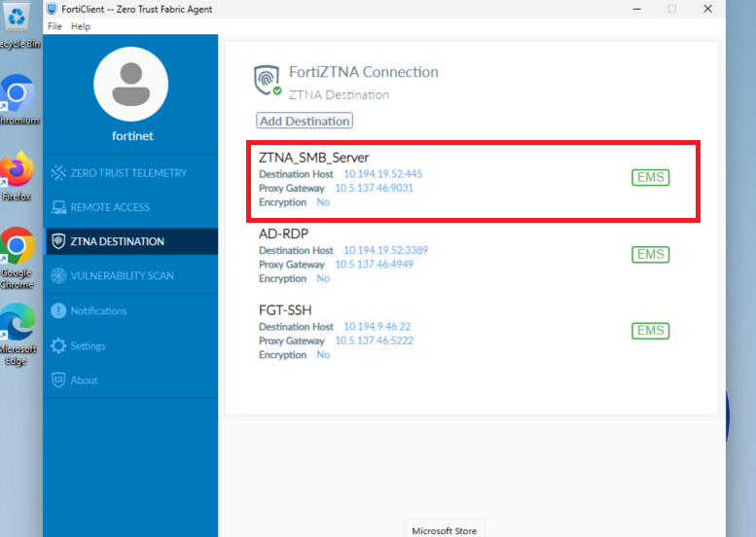
Task: Select the ZTNA_SMB_Server destination title
Action: pyautogui.click(x=314, y=158)
